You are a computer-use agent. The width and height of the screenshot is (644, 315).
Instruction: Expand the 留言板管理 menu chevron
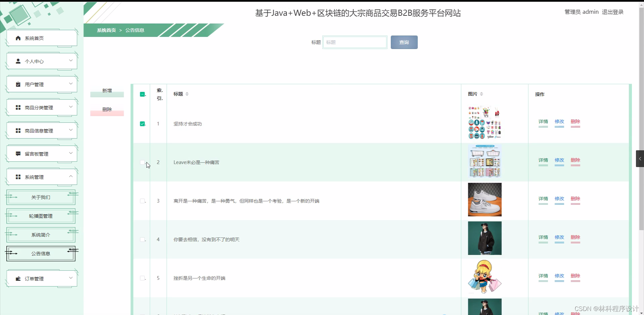click(x=71, y=153)
